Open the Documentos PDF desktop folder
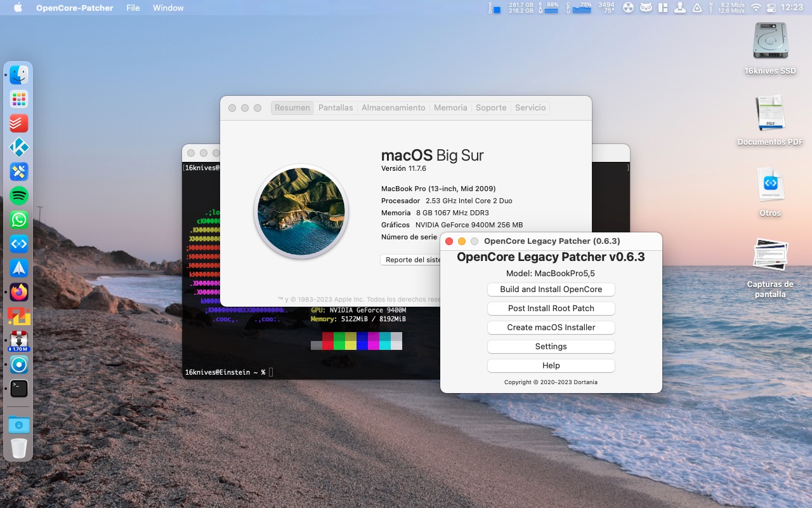The height and width of the screenshot is (508, 812). point(770,120)
